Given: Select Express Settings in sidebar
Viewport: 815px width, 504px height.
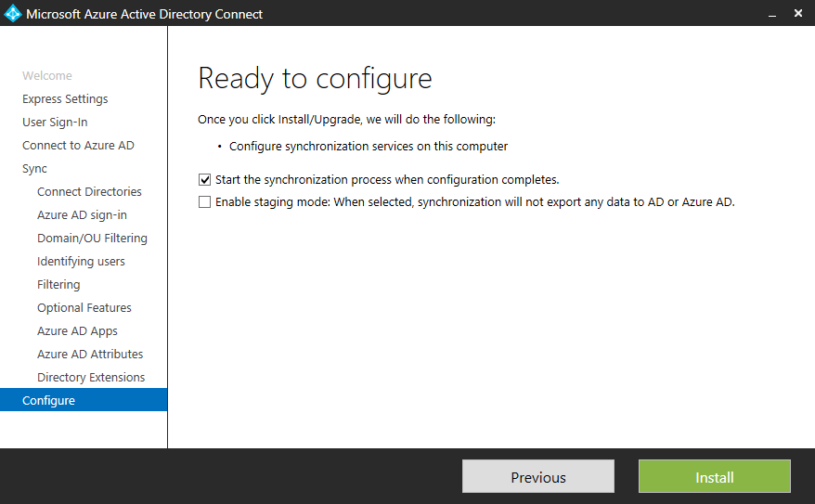Looking at the screenshot, I should coord(65,98).
